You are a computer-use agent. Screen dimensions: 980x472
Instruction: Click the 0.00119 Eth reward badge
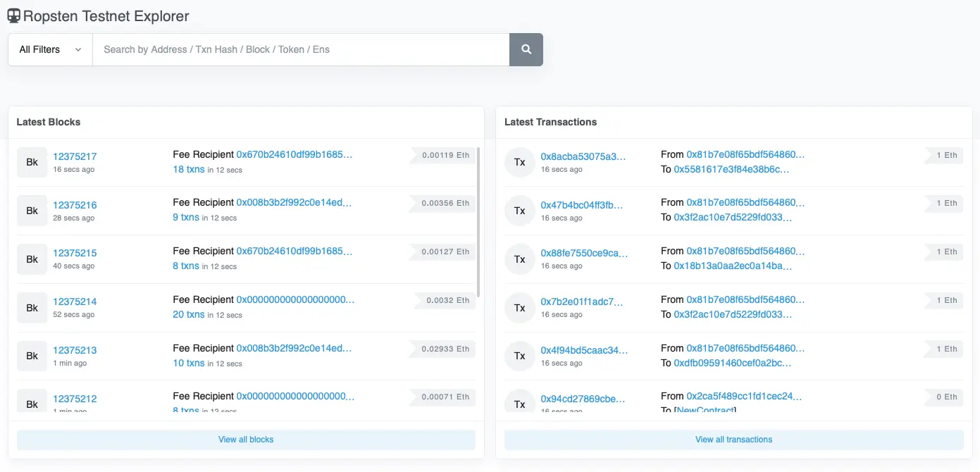point(442,155)
